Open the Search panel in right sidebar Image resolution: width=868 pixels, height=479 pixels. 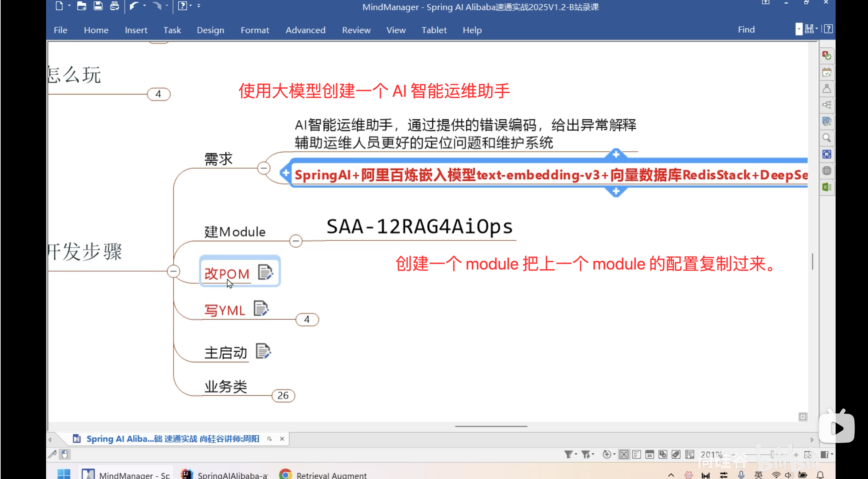(827, 138)
